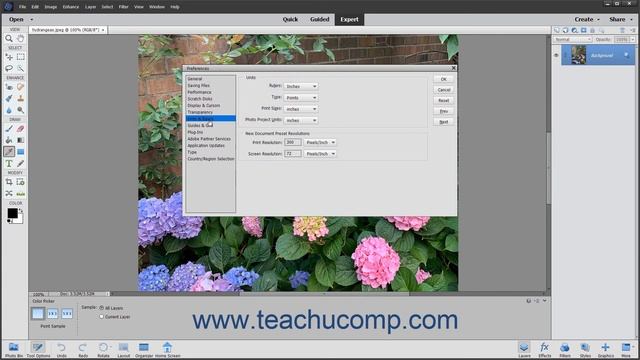The width and height of the screenshot is (640, 360).
Task: Click the Prev button in Preferences
Action: coord(444,111)
